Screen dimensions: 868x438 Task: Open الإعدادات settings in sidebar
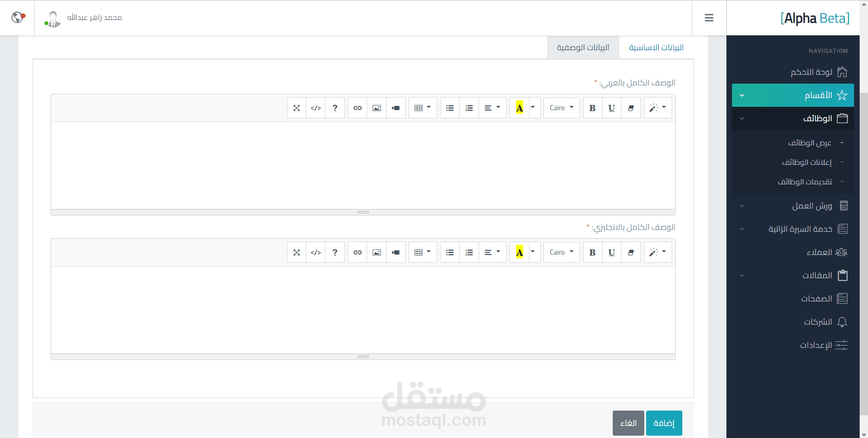[793, 345]
